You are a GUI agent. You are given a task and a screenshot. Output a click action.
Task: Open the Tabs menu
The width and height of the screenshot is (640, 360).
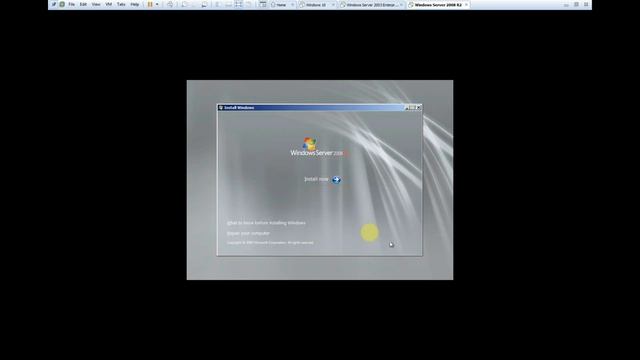tap(121, 4)
